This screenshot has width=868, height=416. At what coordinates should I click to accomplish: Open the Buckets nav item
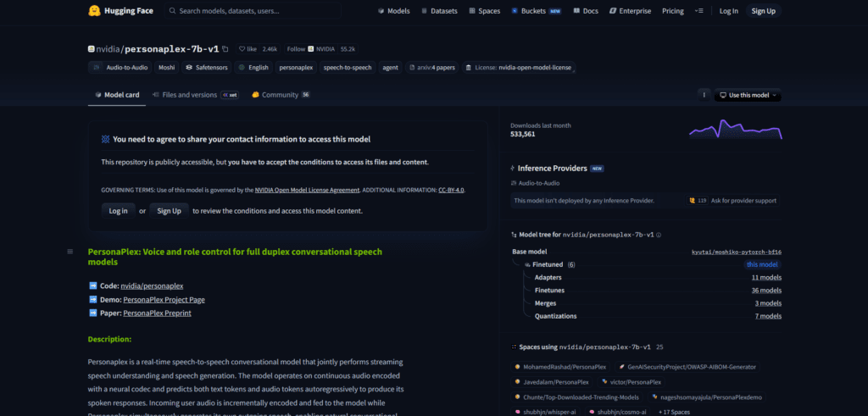point(536,11)
